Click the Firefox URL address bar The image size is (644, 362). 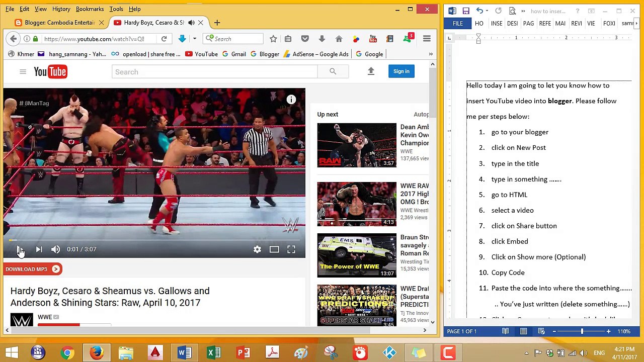[94, 39]
